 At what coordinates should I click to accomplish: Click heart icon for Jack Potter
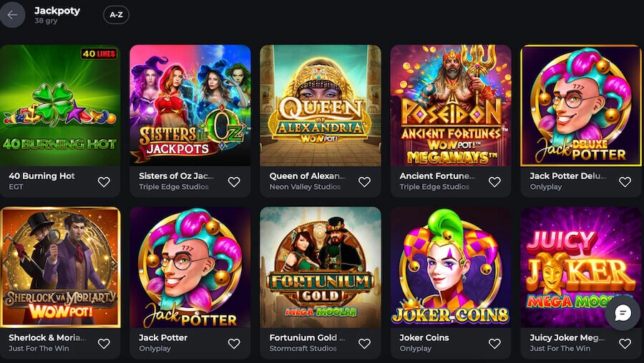click(234, 344)
